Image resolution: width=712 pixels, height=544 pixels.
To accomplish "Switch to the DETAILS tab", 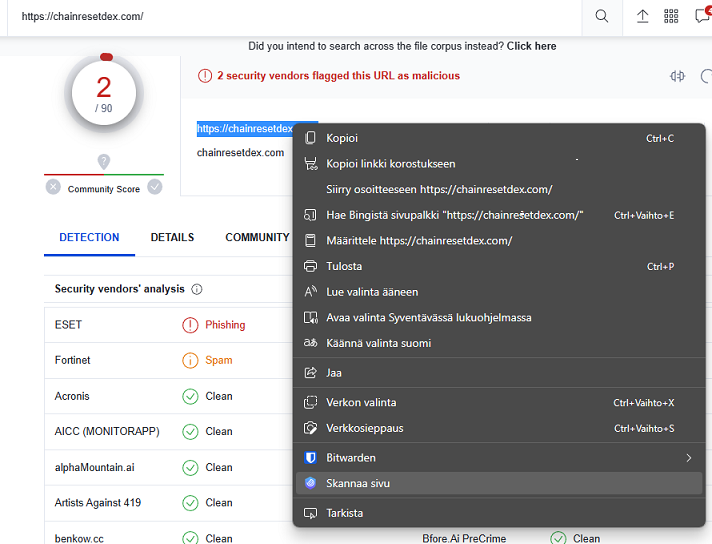I will point(172,237).
